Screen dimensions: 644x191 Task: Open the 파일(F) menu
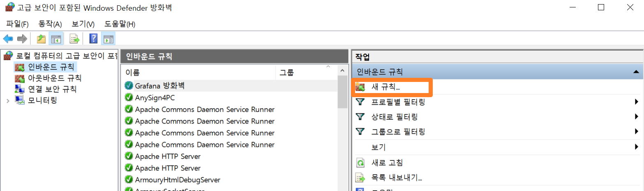click(x=17, y=24)
